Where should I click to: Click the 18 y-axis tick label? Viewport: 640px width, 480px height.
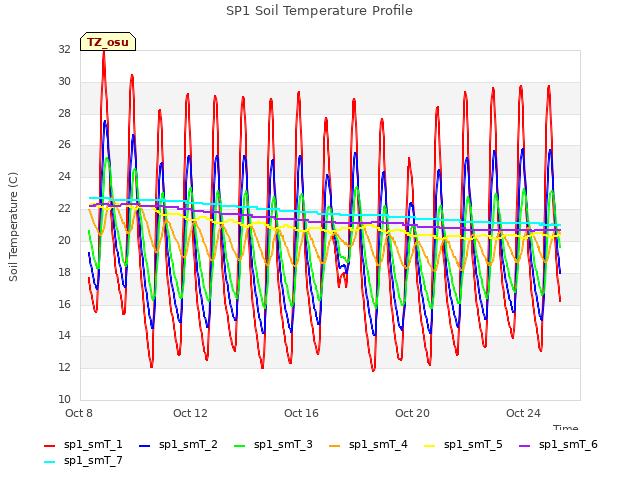point(64,272)
